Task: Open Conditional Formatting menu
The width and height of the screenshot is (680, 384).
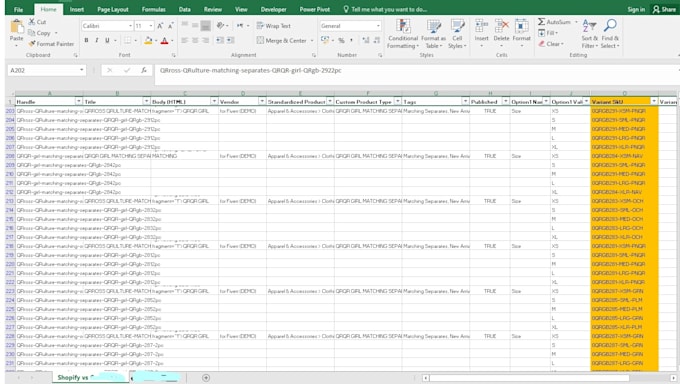Action: click(403, 34)
